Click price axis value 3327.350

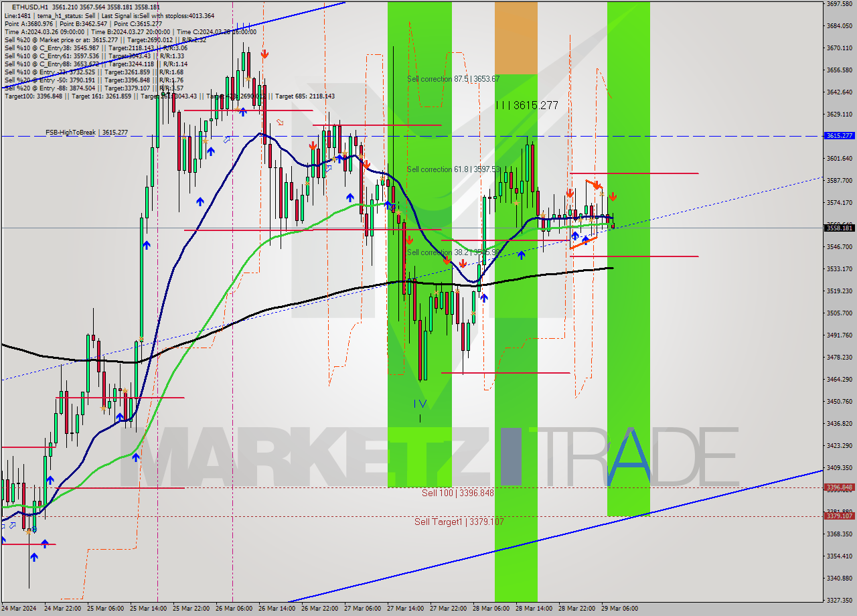[839, 601]
